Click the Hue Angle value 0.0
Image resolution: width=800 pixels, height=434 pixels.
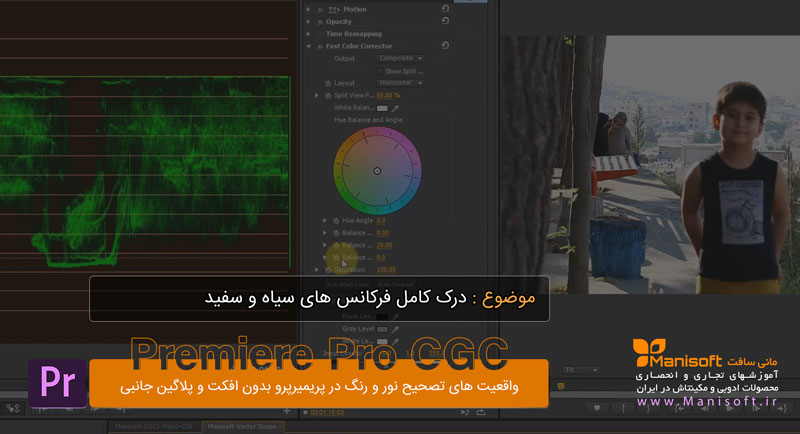pos(381,220)
